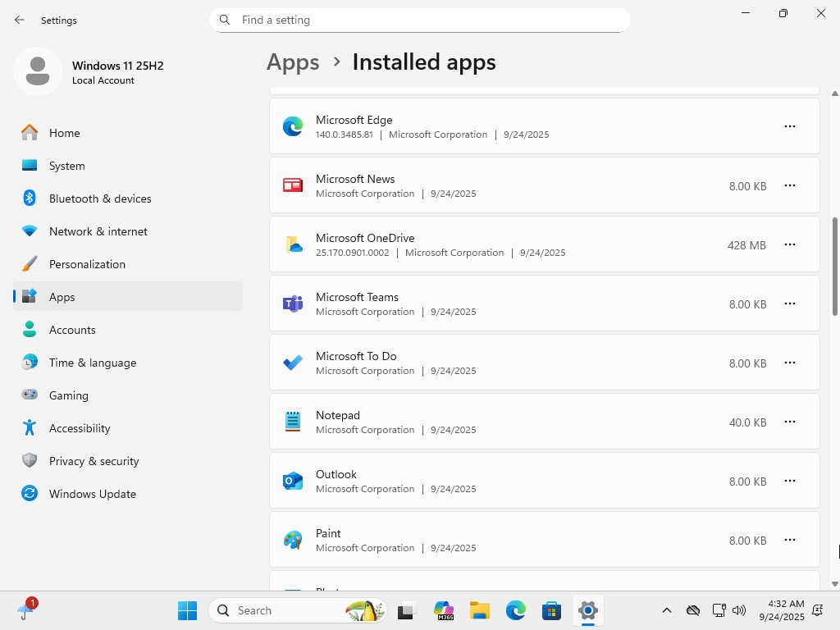This screenshot has height=630, width=840.
Task: Launch Microsoft Edge from the taskbar
Action: (x=515, y=610)
